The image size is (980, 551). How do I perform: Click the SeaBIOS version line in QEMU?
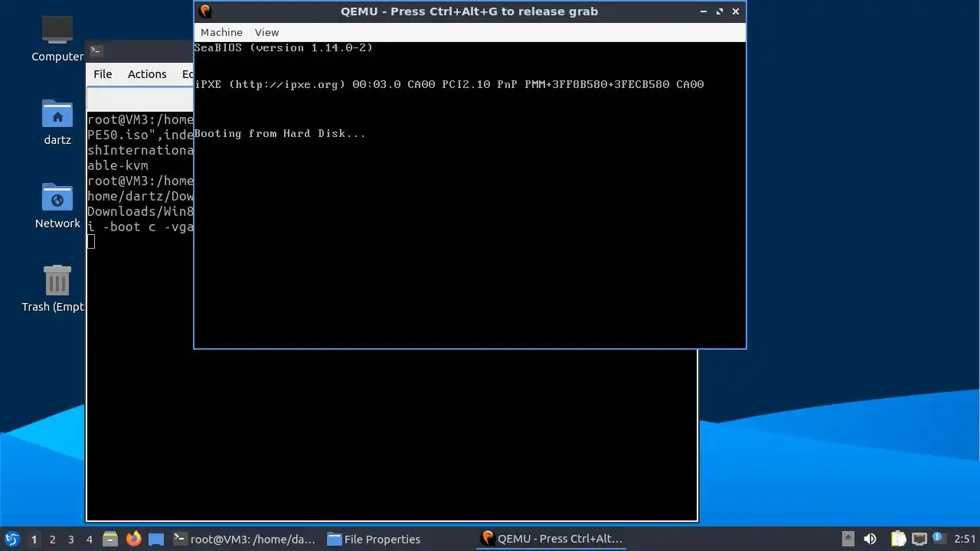click(283, 47)
